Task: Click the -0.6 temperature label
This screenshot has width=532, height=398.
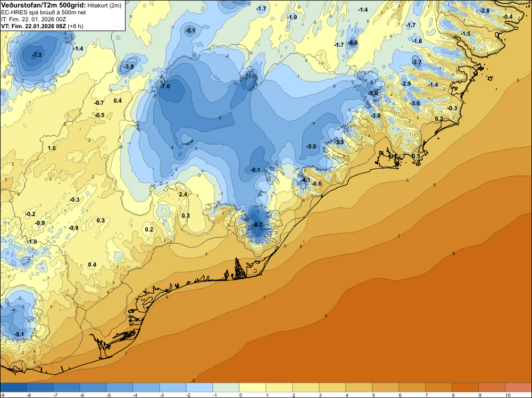Action: pos(317,184)
